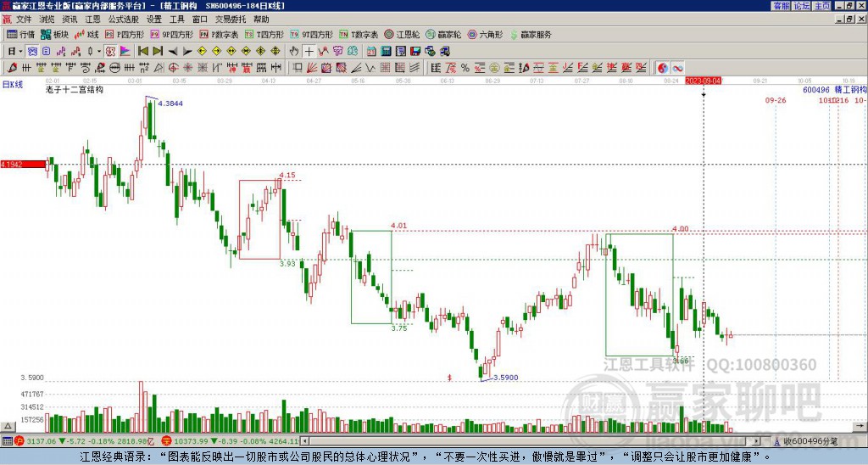Click the 赢家服务 button
This screenshot has width=868, height=465.
pyautogui.click(x=531, y=34)
